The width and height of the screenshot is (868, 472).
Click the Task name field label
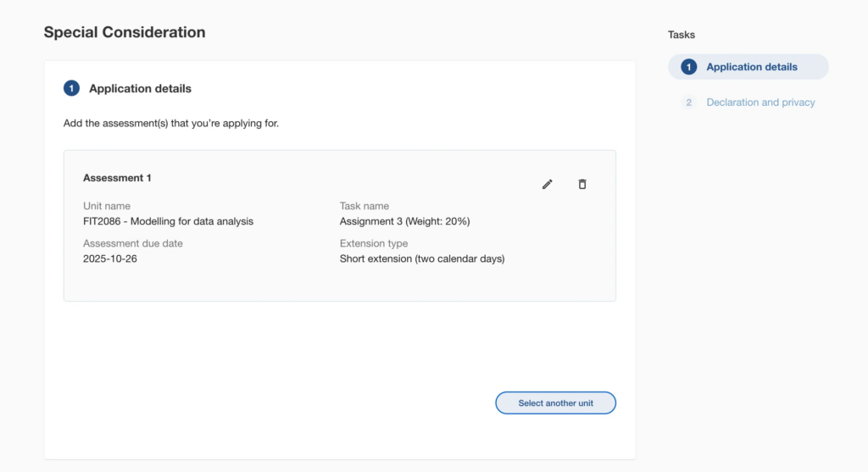point(364,206)
